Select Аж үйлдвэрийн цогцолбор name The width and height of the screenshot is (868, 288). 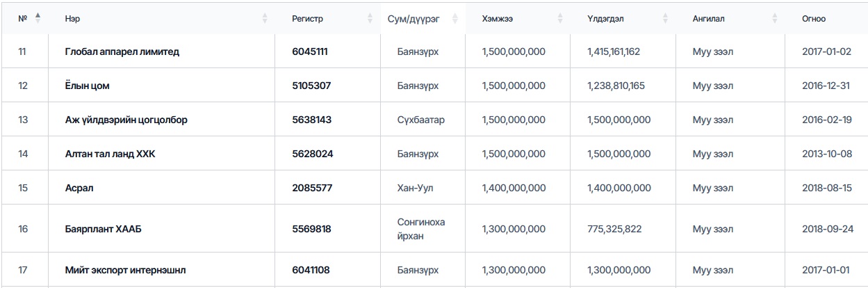pos(126,120)
